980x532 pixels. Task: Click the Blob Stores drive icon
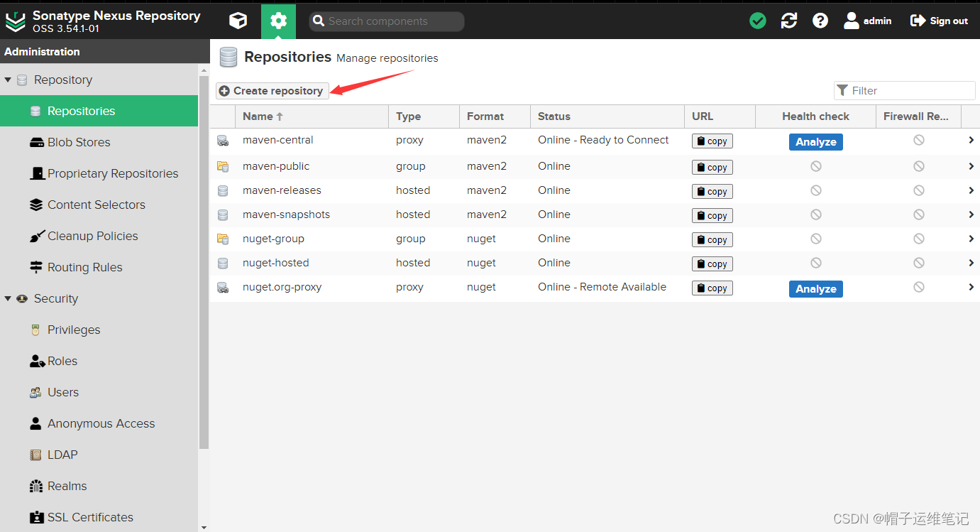pyautogui.click(x=36, y=142)
